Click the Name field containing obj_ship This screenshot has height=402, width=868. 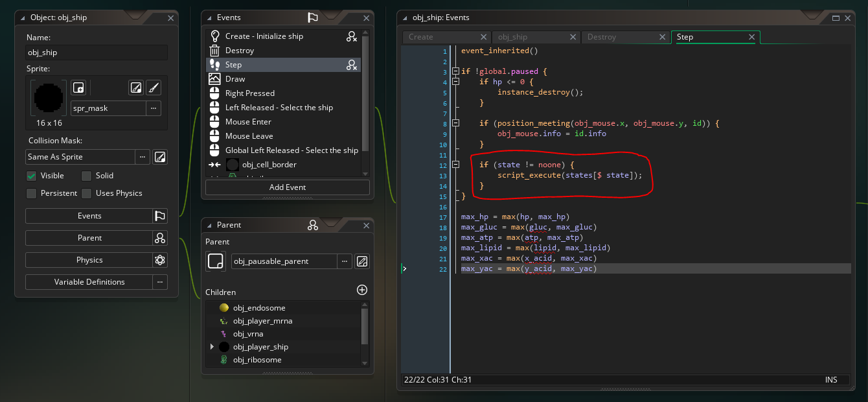(97, 53)
